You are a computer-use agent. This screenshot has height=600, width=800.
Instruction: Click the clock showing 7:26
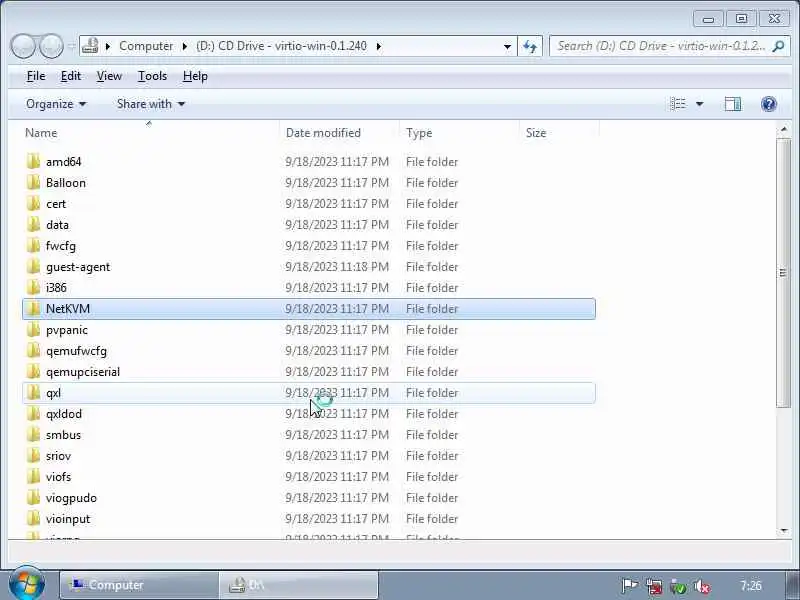click(751, 586)
